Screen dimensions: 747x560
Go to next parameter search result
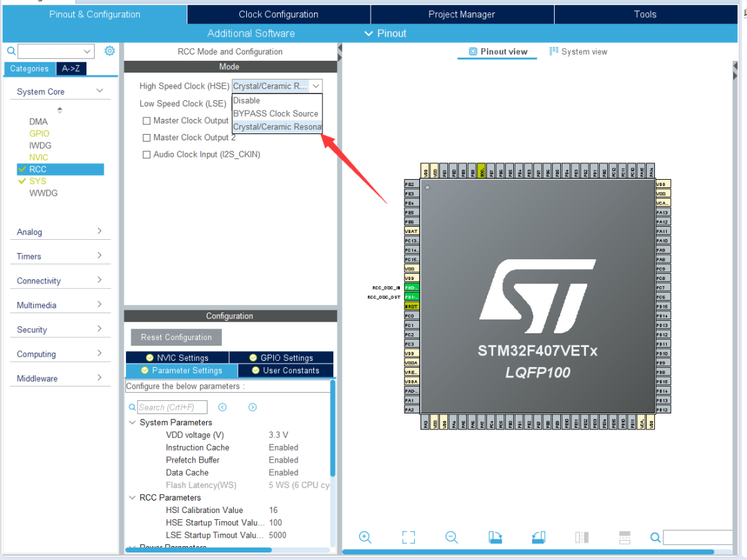[x=252, y=407]
